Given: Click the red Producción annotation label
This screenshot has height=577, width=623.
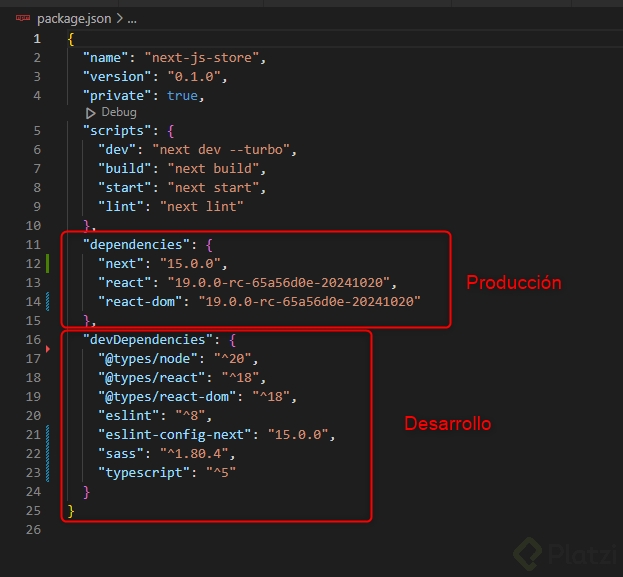Looking at the screenshot, I should (514, 283).
